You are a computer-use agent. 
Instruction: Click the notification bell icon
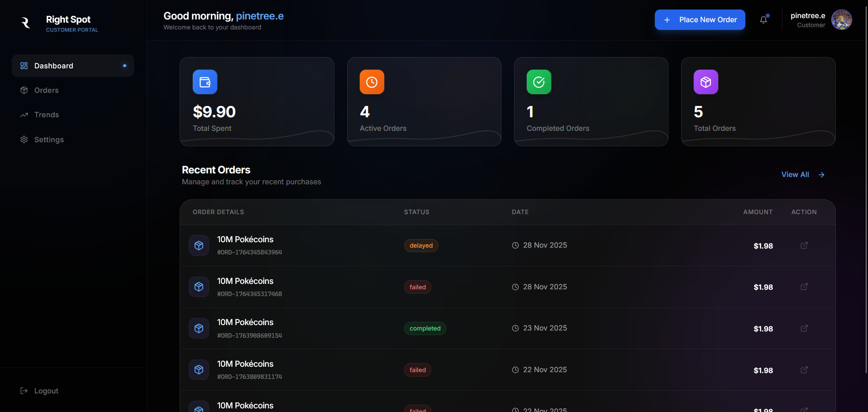(x=763, y=20)
